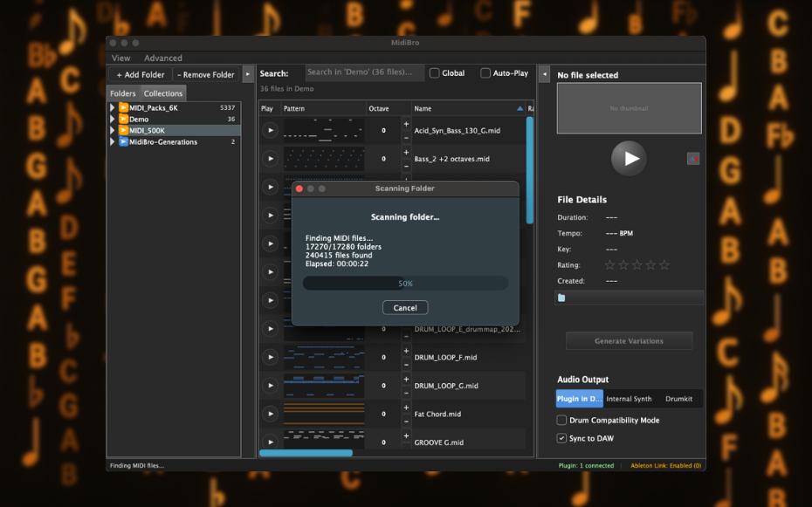Viewport: 812px width, 507px height.
Task: Disable Sync to DAW
Action: [560, 438]
